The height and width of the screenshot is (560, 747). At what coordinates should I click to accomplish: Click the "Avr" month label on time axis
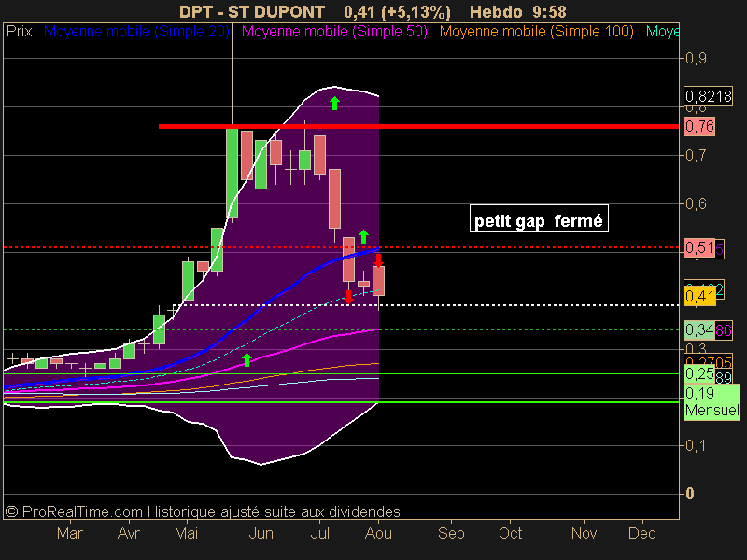pyautogui.click(x=129, y=533)
